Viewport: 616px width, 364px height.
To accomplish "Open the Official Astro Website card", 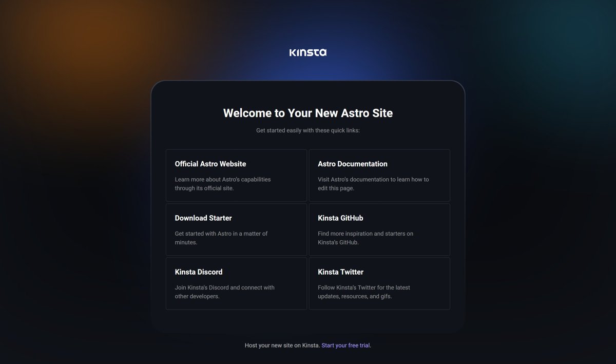I will (236, 176).
